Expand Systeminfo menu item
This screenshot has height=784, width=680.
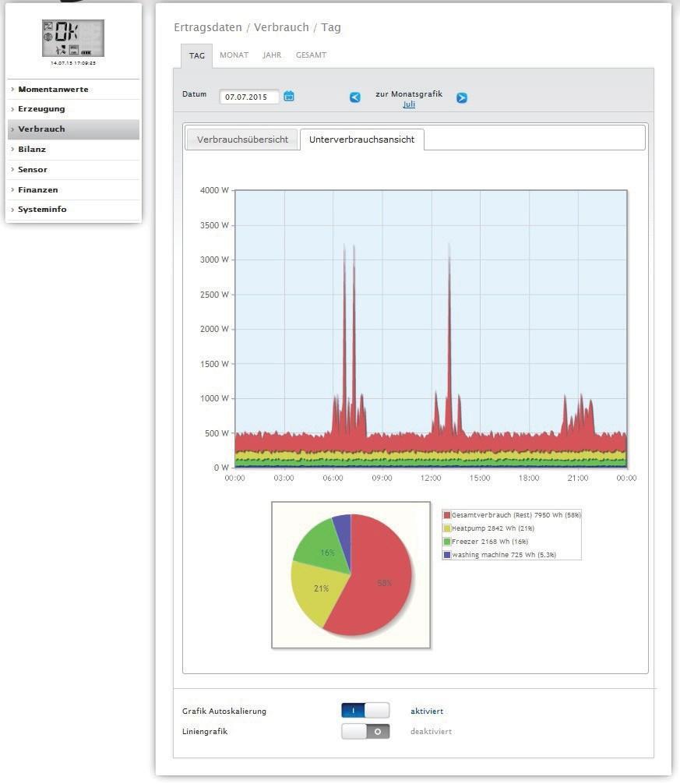pos(73,210)
